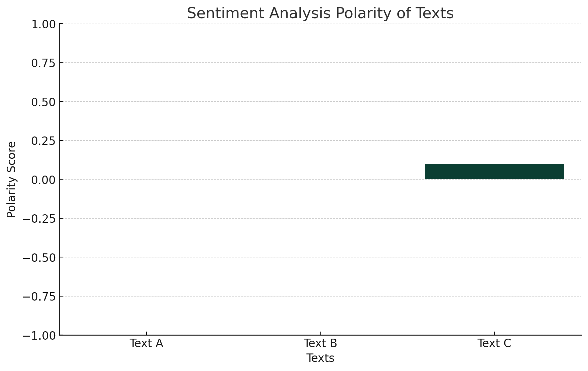Screen dimensions: 588x371
Task: Click the dark green Text C bar
Action: tap(494, 172)
